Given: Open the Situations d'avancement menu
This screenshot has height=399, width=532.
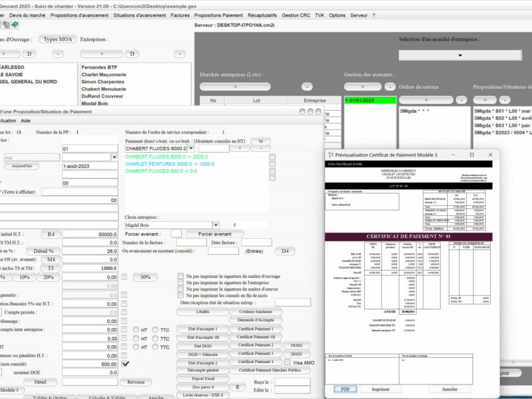Looking at the screenshot, I should pos(139,15).
